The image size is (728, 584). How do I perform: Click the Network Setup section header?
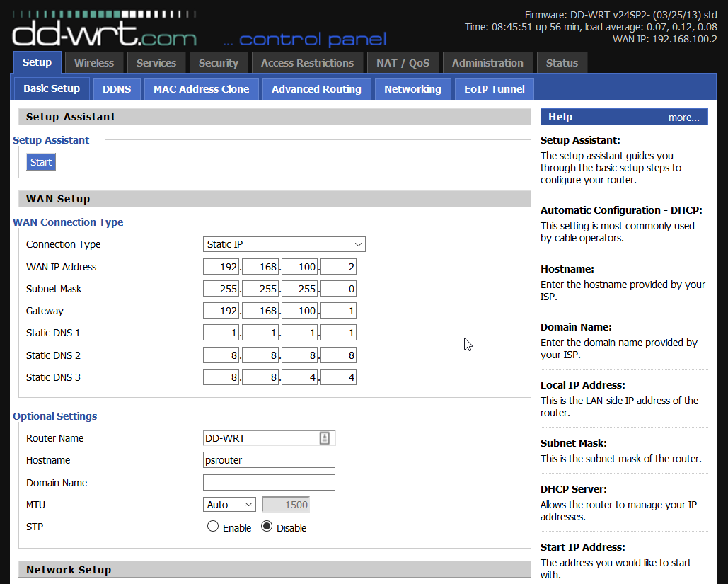click(275, 570)
